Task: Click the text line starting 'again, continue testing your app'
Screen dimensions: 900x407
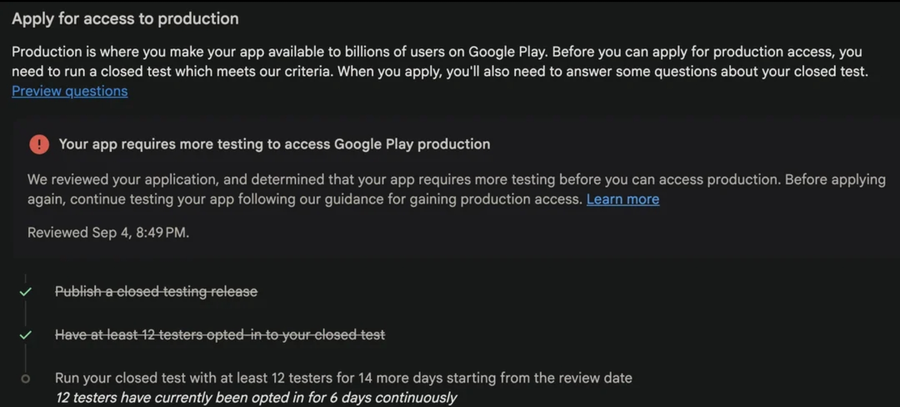Action: (x=343, y=199)
